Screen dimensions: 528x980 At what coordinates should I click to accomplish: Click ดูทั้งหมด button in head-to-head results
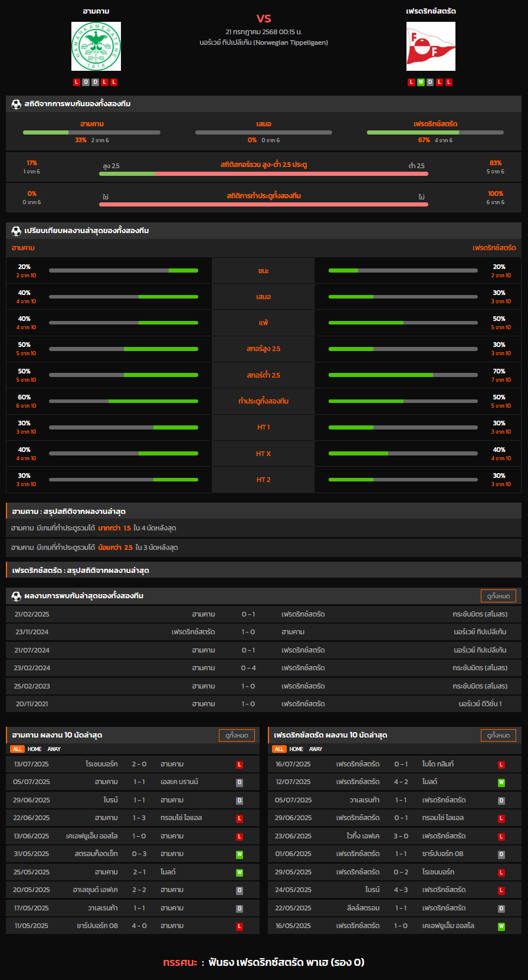(x=499, y=596)
